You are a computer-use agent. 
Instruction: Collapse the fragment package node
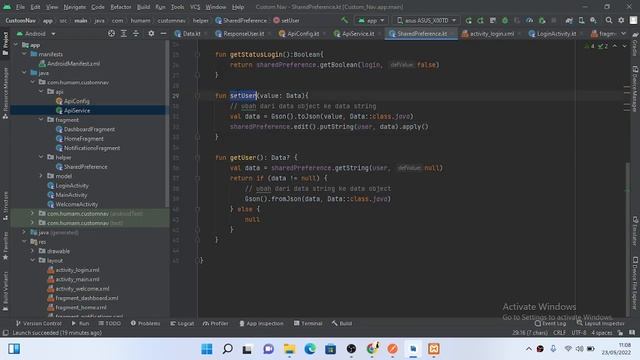tap(41, 120)
